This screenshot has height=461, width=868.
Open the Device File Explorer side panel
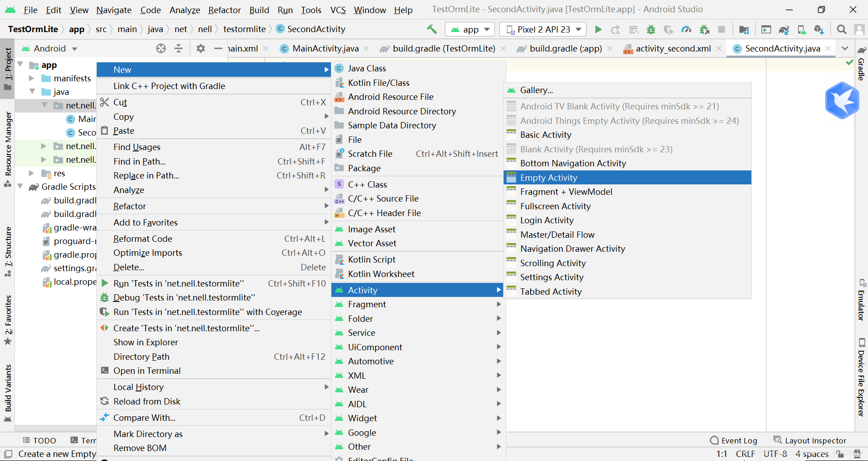(861, 377)
